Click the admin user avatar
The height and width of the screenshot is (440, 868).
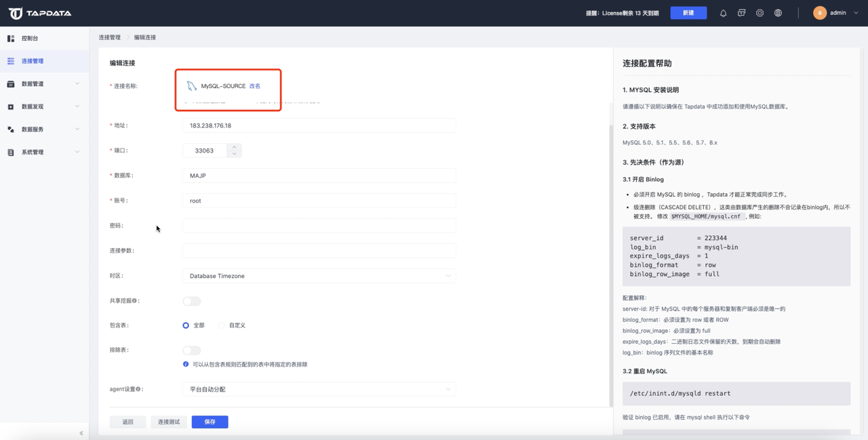coord(820,13)
